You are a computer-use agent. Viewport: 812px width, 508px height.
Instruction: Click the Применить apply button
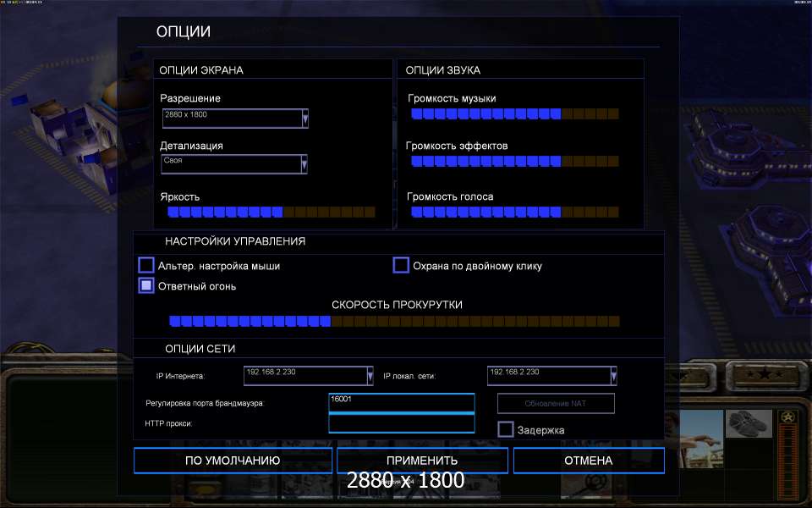422,461
